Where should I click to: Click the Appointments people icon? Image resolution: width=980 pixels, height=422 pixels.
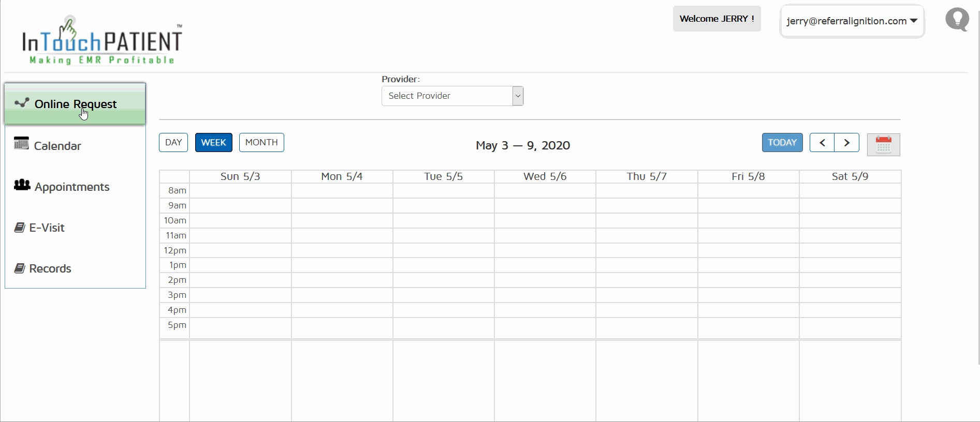pyautogui.click(x=22, y=185)
